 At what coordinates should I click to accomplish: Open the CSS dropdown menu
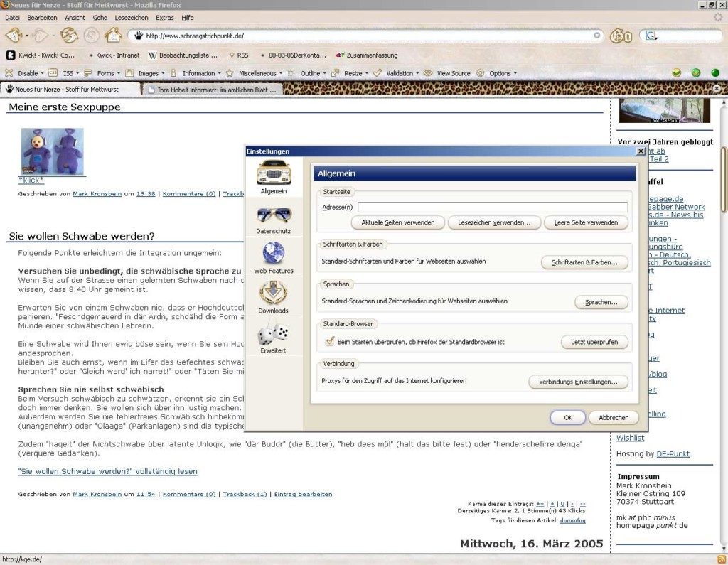64,73
